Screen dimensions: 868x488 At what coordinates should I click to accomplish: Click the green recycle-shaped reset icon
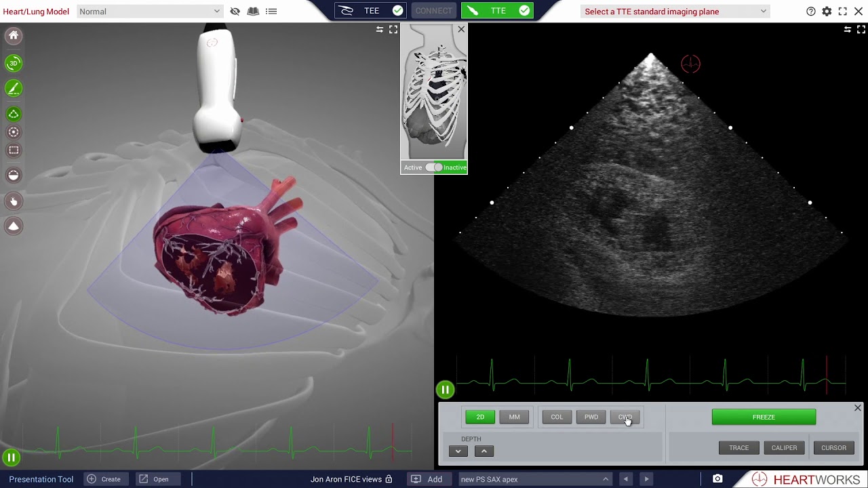click(x=14, y=114)
